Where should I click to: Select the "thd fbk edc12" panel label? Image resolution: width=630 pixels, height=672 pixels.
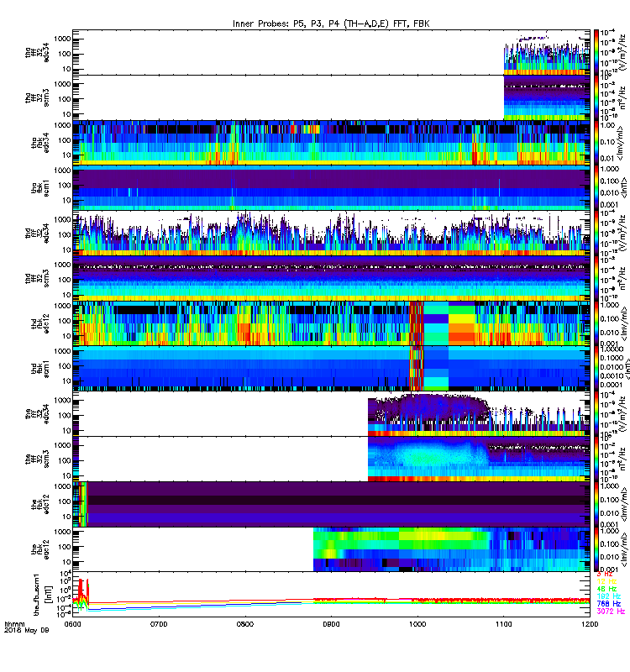tap(40, 323)
